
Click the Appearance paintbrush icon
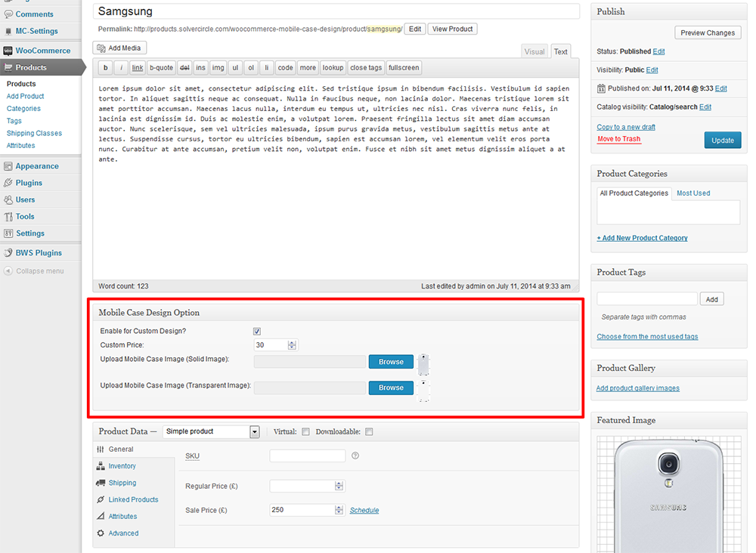8,166
